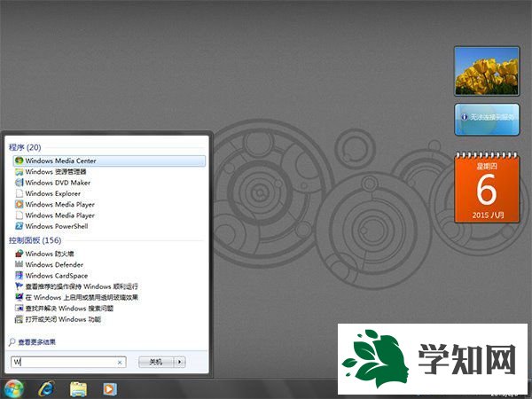Screen dimensions: 532x399
Task: Select the Windows Explorer result text
Action: click(x=53, y=193)
